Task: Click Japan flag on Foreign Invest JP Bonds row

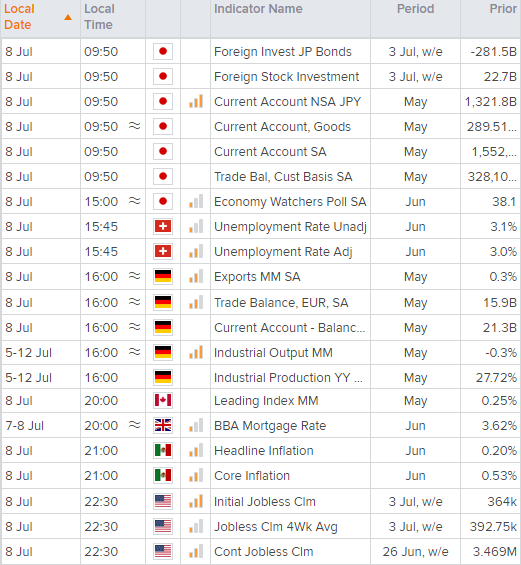Action: [x=163, y=52]
